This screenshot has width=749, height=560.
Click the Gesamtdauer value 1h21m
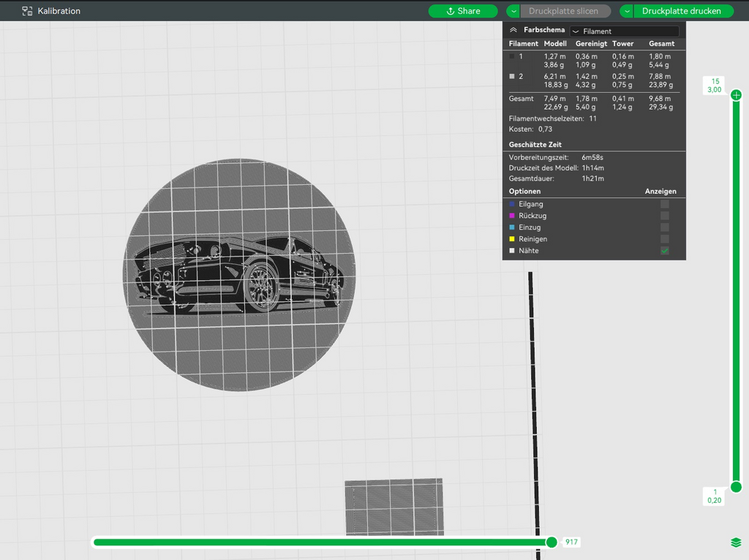592,178
